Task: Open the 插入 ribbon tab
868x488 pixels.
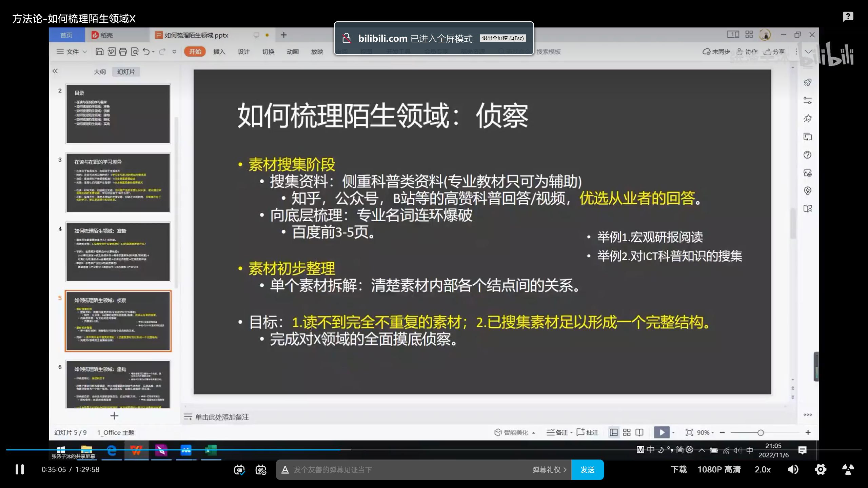Action: 219,52
